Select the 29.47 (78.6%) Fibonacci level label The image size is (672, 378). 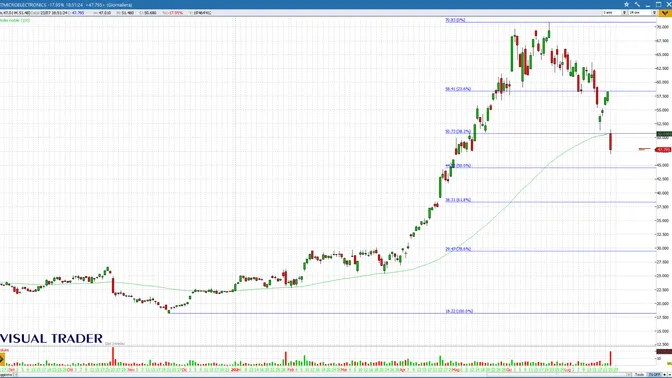pos(458,249)
